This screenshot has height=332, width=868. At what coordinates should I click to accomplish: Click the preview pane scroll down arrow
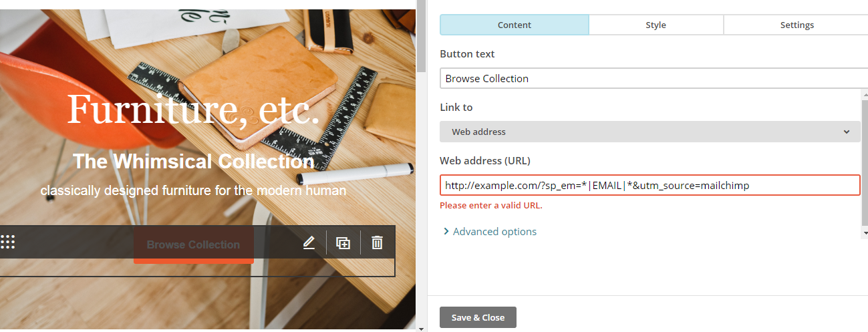pyautogui.click(x=421, y=328)
